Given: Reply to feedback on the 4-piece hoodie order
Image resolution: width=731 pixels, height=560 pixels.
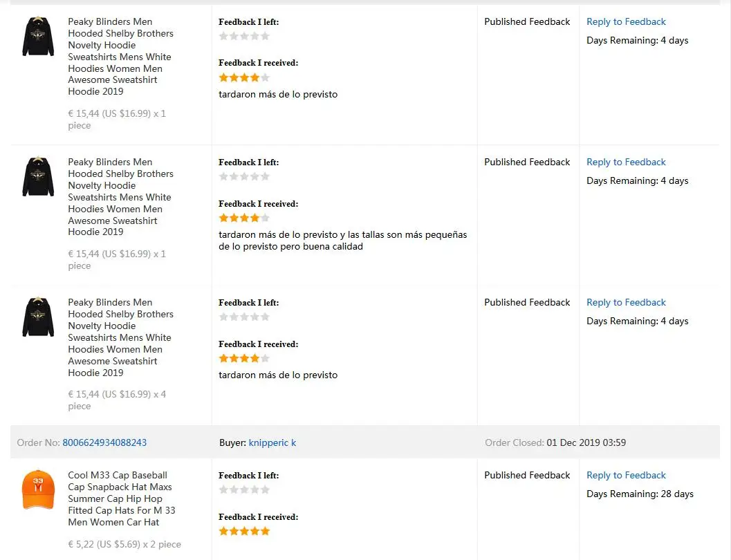Looking at the screenshot, I should click(626, 302).
